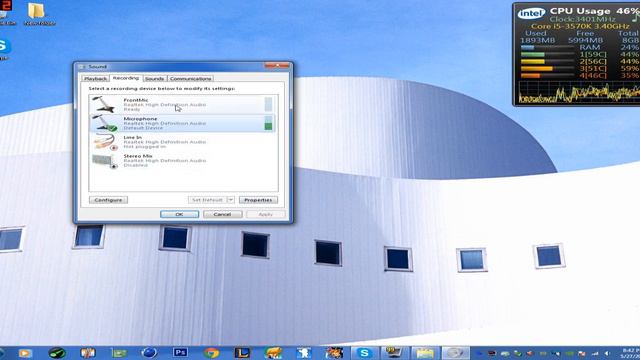Select the disabled Stereo Mix device
640x360 pixels.
point(182,160)
